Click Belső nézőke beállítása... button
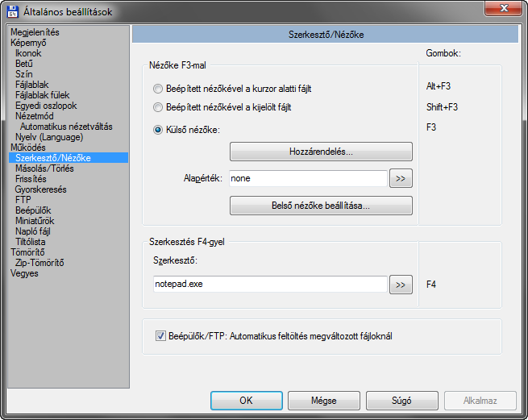Screen dimensions: 528x420 coord(321,206)
